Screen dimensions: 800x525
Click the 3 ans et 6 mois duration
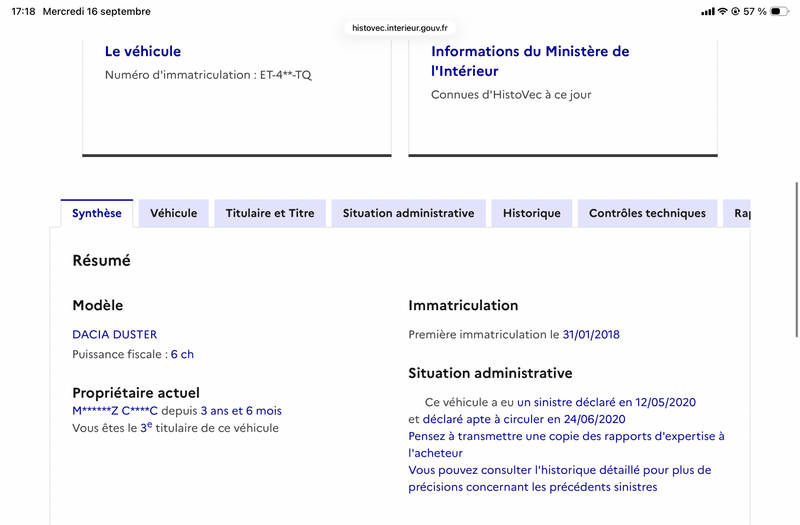[241, 411]
